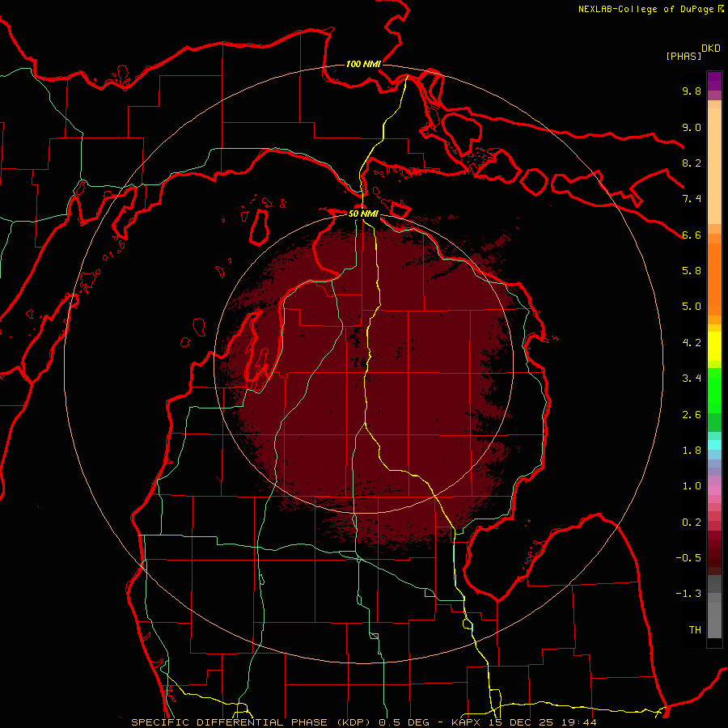This screenshot has width=728, height=728.
Task: Click the 100 NMI range ring label
Action: pyautogui.click(x=363, y=64)
